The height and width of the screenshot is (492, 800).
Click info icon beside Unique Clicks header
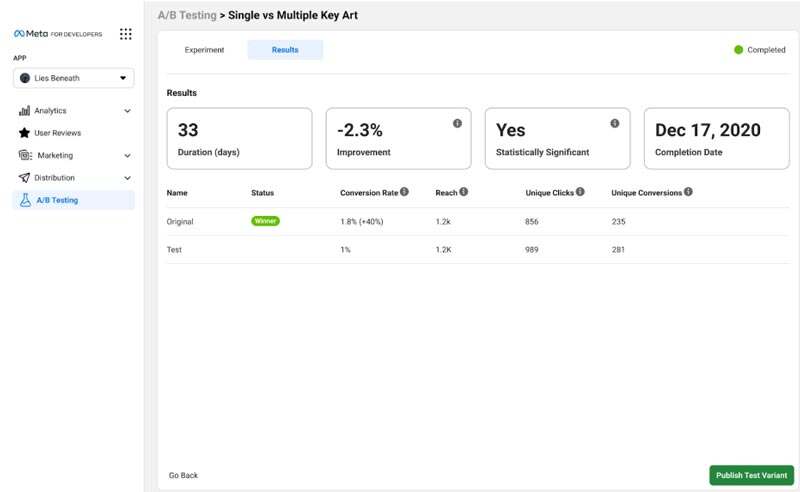tap(580, 192)
